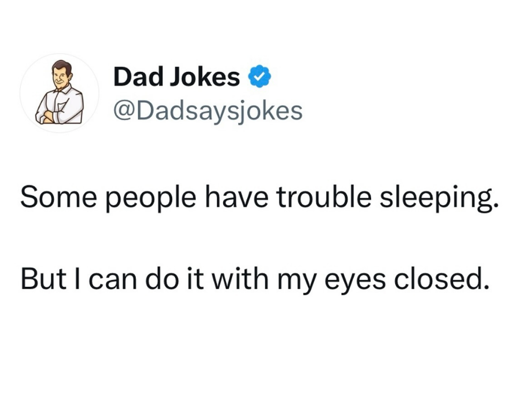The height and width of the screenshot is (403, 532).
Task: Open the @Dadsaysjokes handle link
Action: coord(208,110)
